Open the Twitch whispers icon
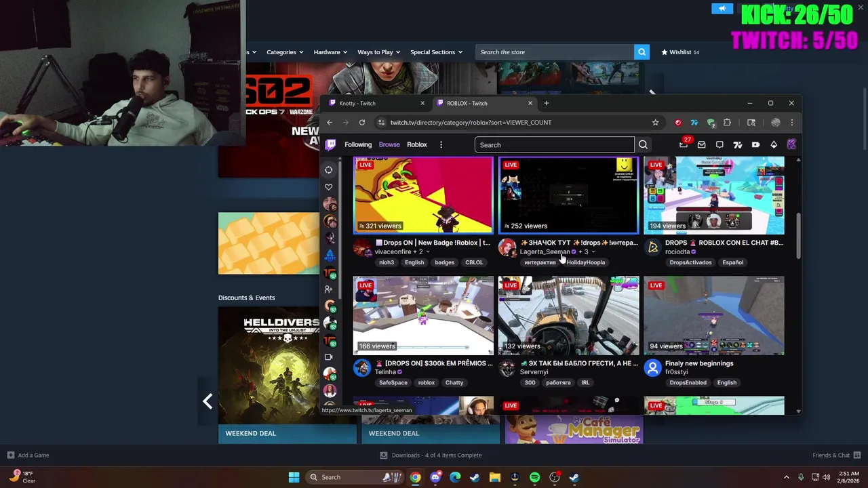The width and height of the screenshot is (868, 488). click(x=719, y=144)
